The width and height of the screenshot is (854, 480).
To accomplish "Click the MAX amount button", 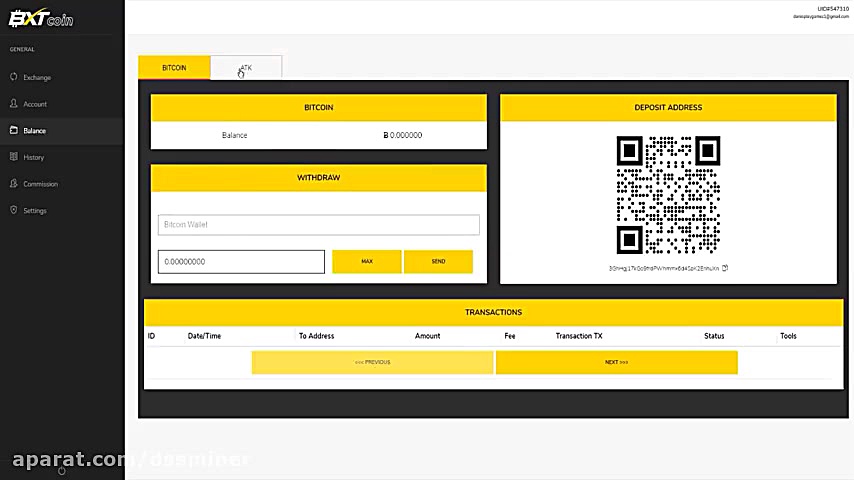I will pos(367,262).
